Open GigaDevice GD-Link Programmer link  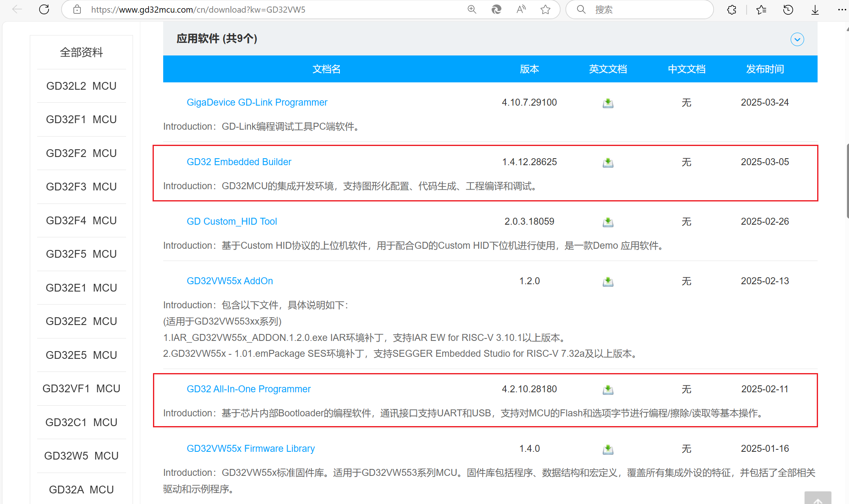pos(257,102)
